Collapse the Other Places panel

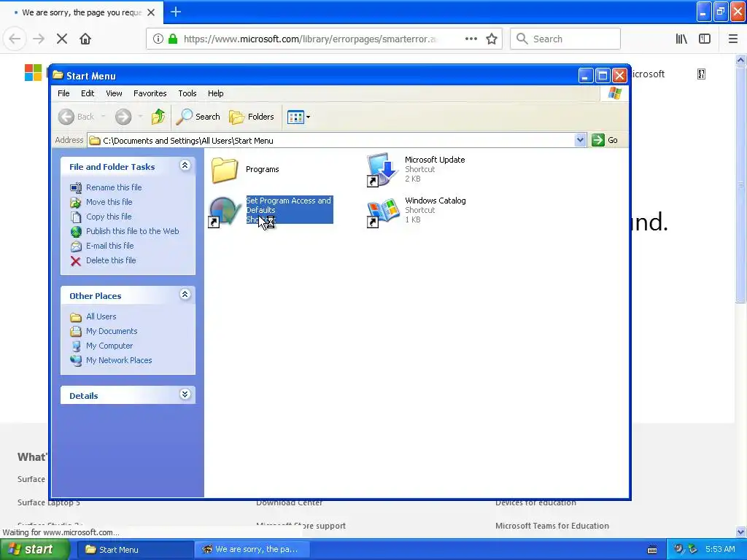(185, 295)
